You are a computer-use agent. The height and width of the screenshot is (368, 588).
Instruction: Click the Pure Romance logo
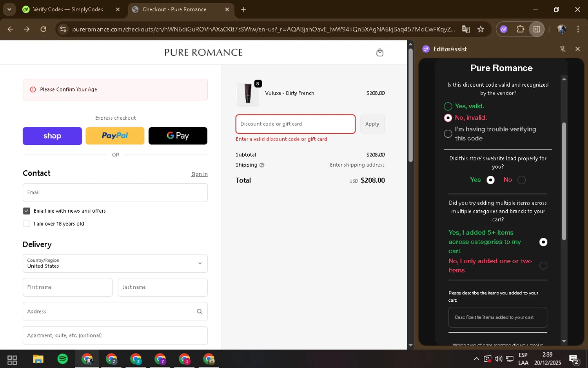click(203, 52)
